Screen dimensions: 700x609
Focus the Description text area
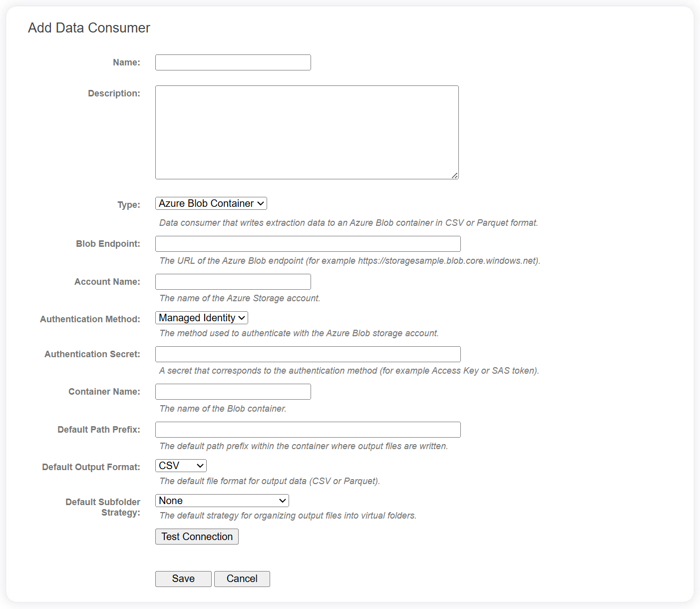[307, 132]
